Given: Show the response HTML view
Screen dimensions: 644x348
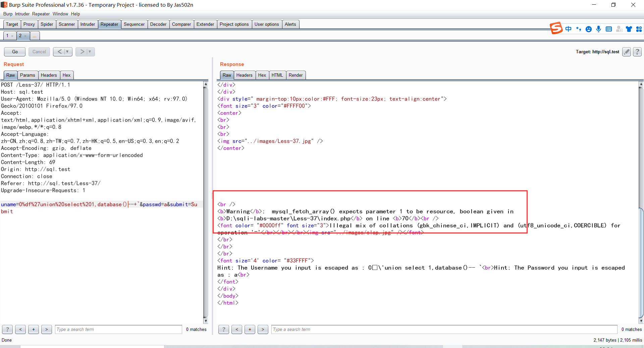Looking at the screenshot, I should pyautogui.click(x=277, y=75).
